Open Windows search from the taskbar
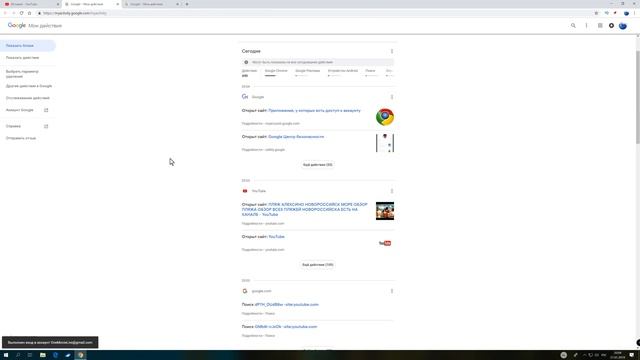The height and width of the screenshot is (360, 640). click(18, 355)
